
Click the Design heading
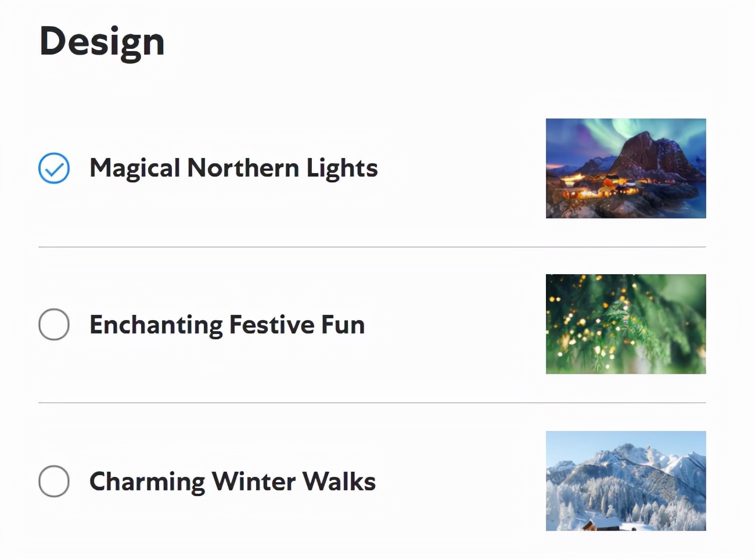pyautogui.click(x=102, y=42)
